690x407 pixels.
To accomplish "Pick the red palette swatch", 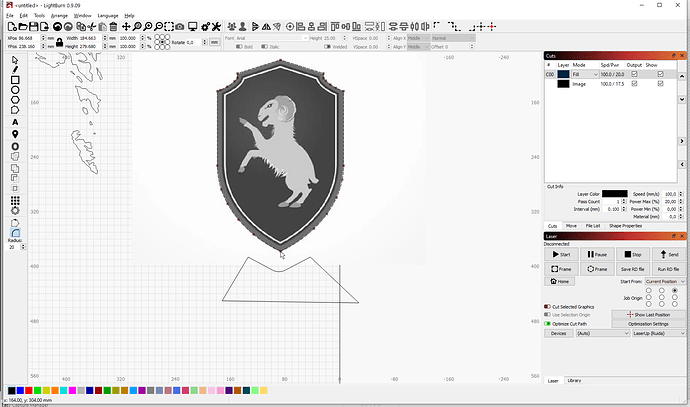I will (x=29, y=391).
